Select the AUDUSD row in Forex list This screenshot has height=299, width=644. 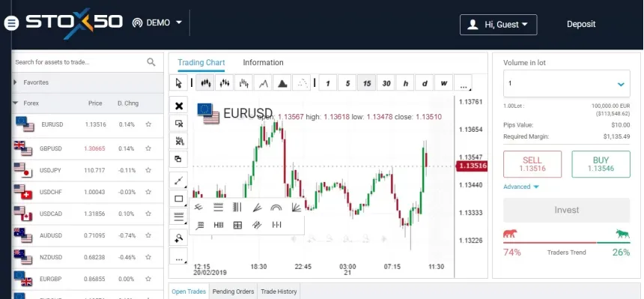pos(88,235)
